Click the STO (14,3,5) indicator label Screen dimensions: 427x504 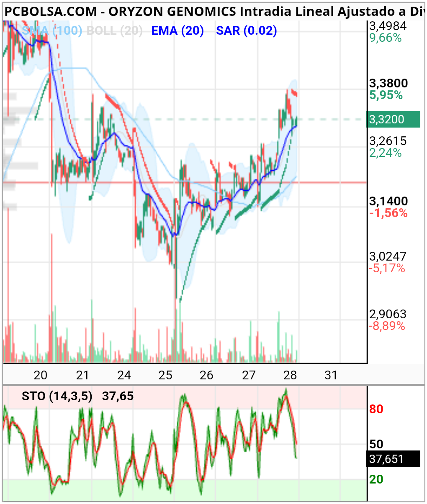tap(57, 396)
